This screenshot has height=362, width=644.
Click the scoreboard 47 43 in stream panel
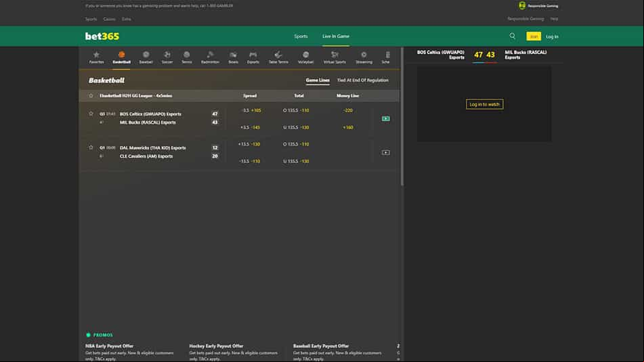(x=484, y=55)
